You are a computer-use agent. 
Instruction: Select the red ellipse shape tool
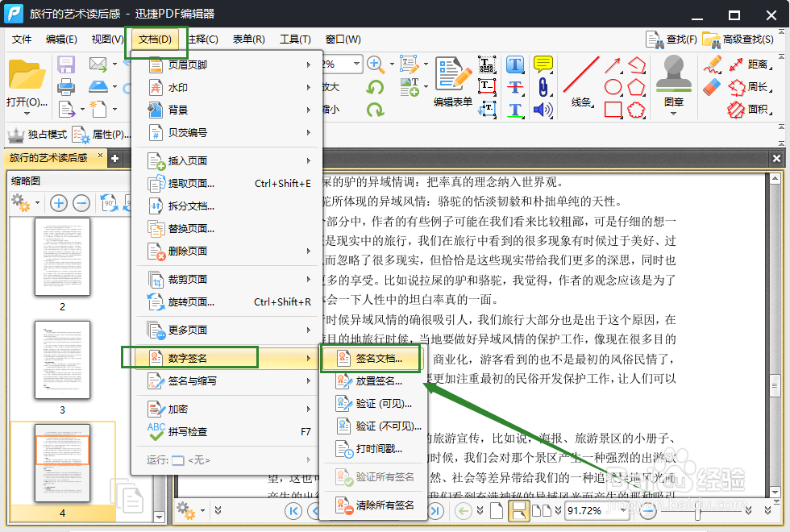[x=613, y=87]
